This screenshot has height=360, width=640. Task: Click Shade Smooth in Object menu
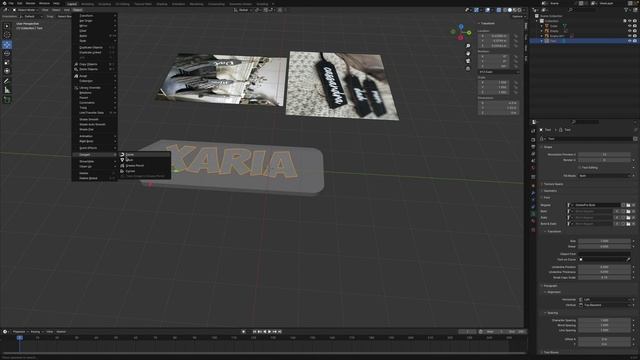click(x=95, y=119)
